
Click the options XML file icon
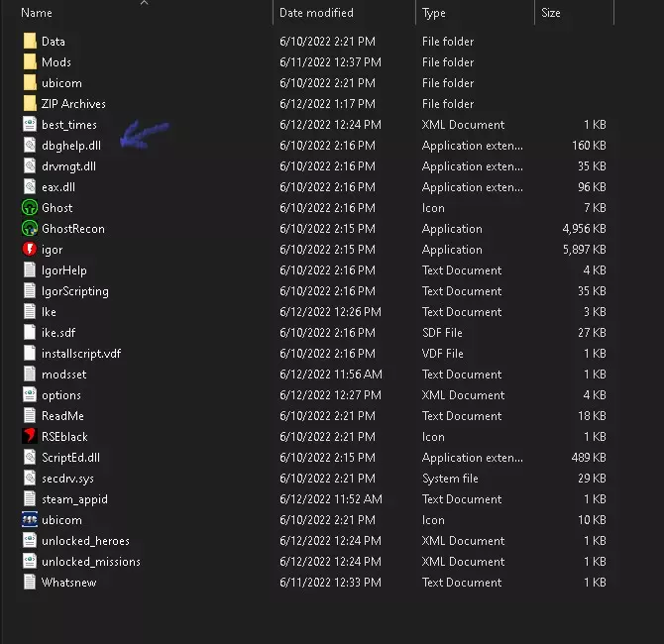30,394
